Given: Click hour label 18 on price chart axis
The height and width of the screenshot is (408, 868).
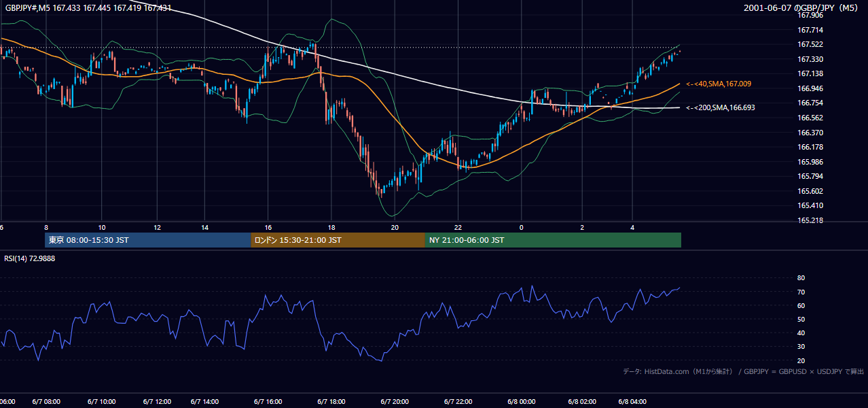Looking at the screenshot, I should (x=331, y=227).
